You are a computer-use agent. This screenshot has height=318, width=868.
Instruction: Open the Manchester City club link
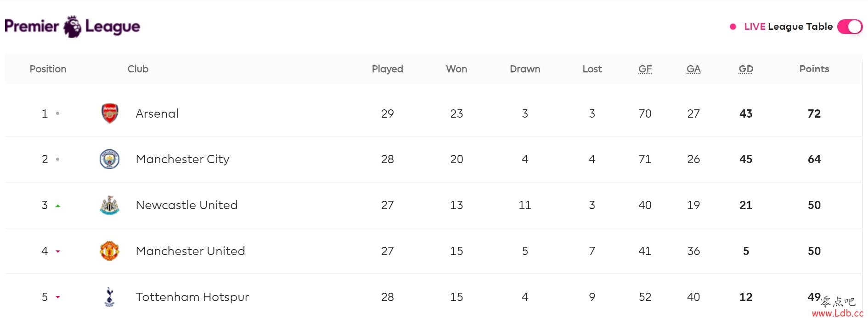click(x=182, y=159)
